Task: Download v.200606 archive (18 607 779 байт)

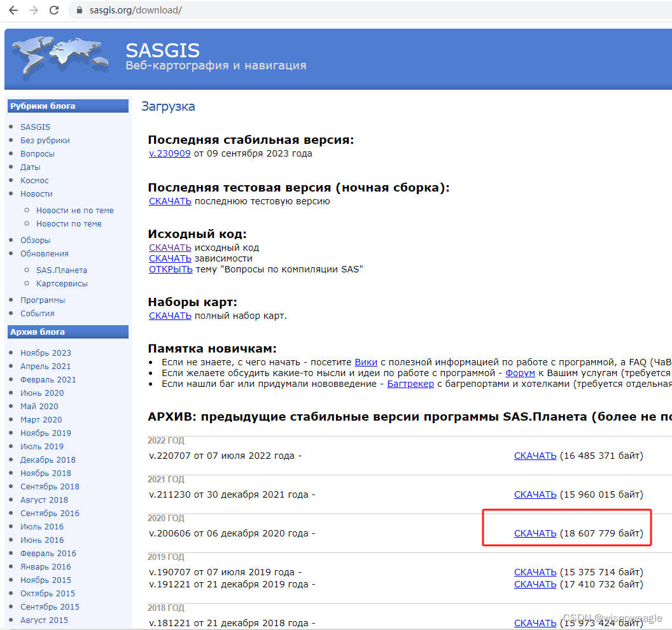Action: coord(535,533)
